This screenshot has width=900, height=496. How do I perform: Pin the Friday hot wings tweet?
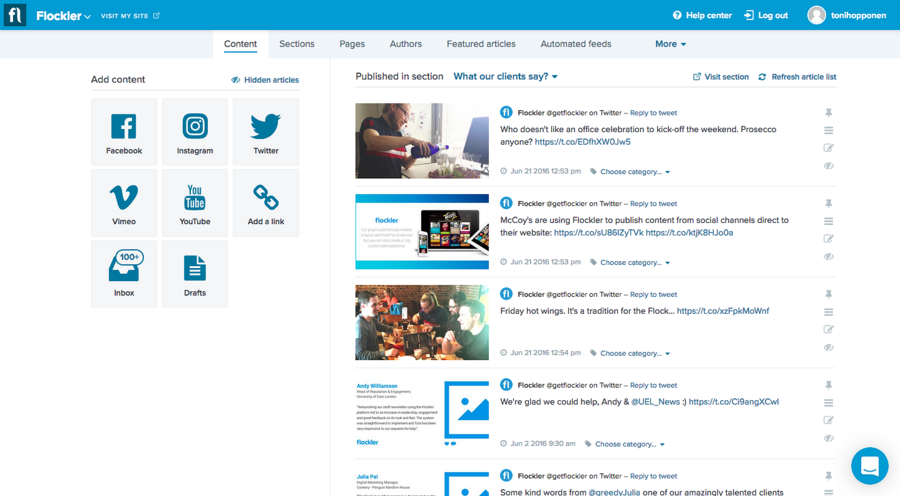(x=828, y=294)
